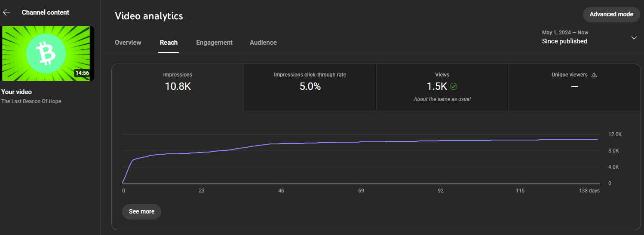Click the See more button
Viewport: 644px width, 235px height.
tap(141, 211)
